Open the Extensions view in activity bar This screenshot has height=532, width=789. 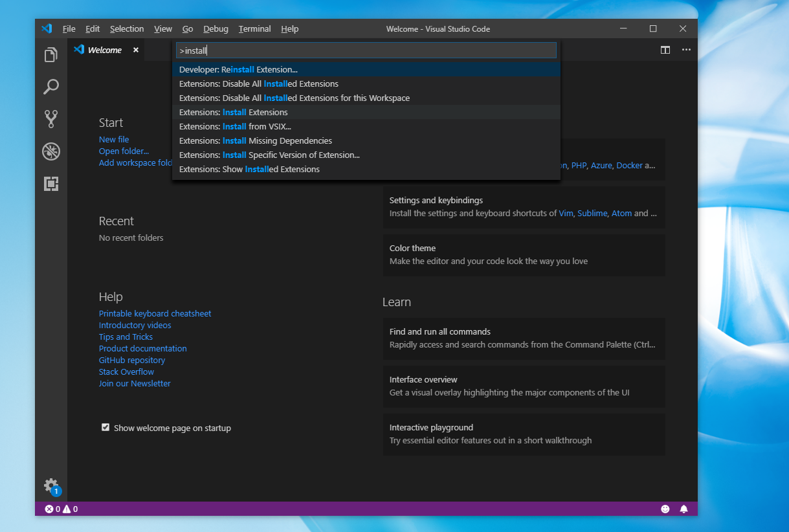(51, 184)
